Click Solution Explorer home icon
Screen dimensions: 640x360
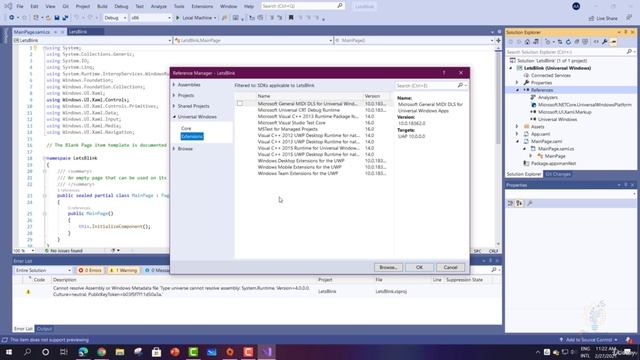[527, 42]
